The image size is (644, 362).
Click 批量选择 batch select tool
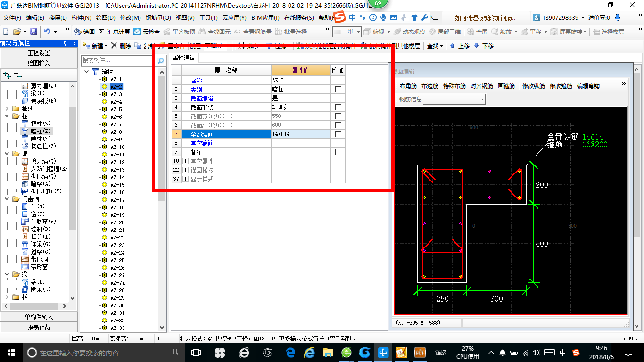tap(291, 32)
